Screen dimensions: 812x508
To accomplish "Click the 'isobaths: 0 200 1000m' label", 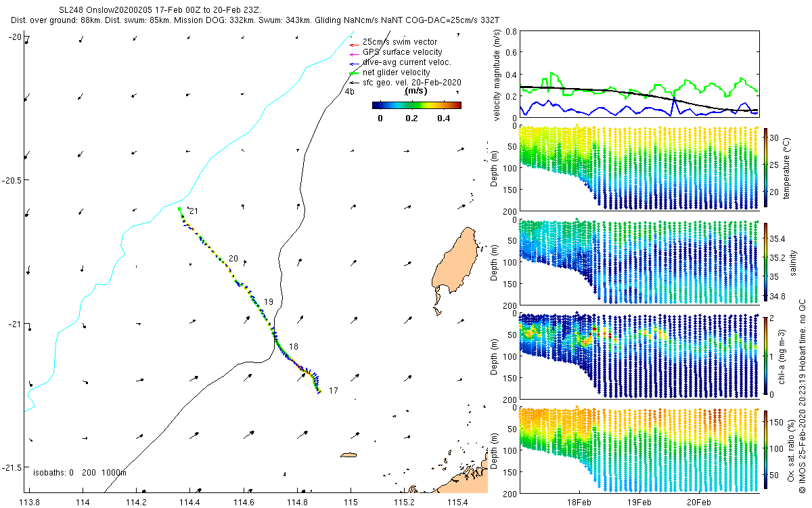I will click(x=79, y=473).
